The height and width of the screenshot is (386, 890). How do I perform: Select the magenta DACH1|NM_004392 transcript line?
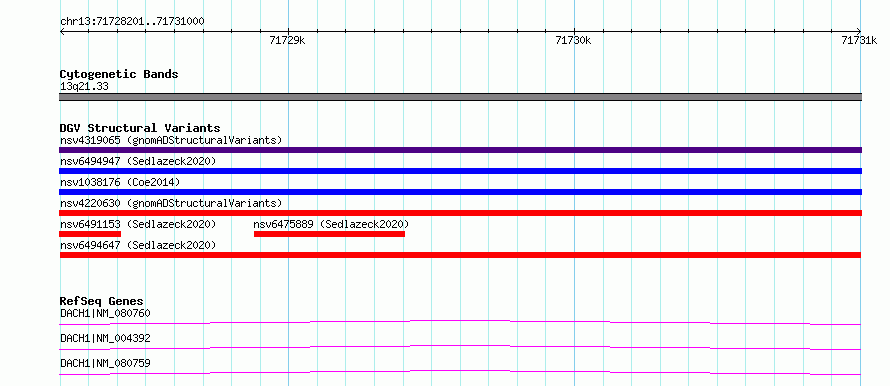[460, 347]
